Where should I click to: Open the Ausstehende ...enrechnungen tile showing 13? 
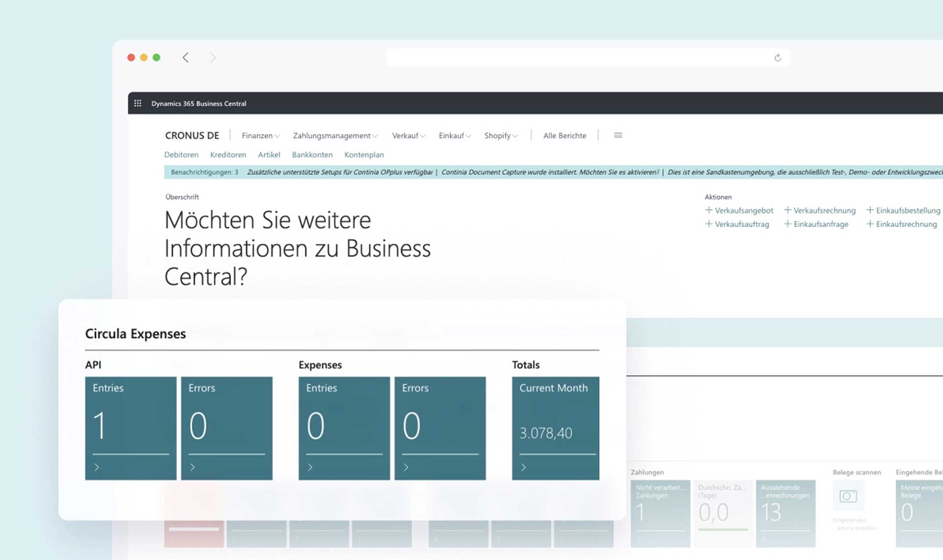coord(786,513)
